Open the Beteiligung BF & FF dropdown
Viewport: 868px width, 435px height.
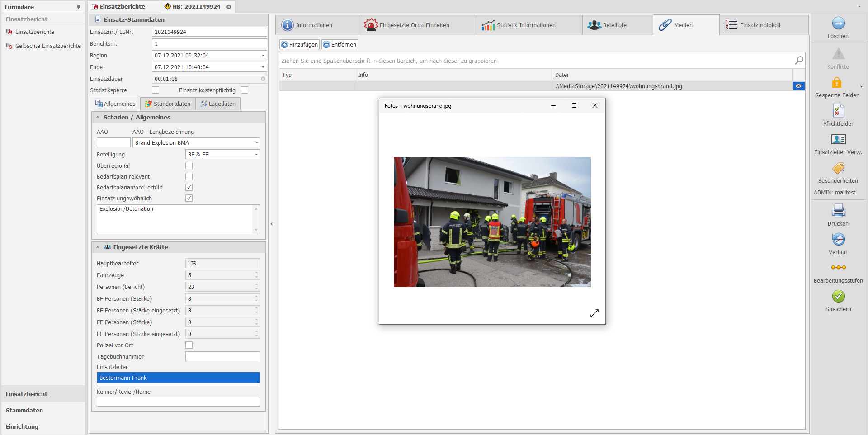(256, 155)
